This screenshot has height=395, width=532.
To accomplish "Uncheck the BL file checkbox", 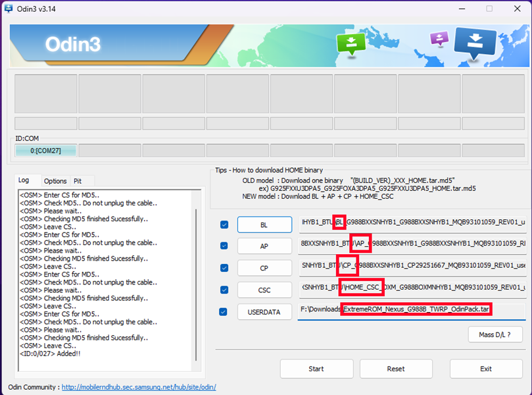I will coord(224,224).
